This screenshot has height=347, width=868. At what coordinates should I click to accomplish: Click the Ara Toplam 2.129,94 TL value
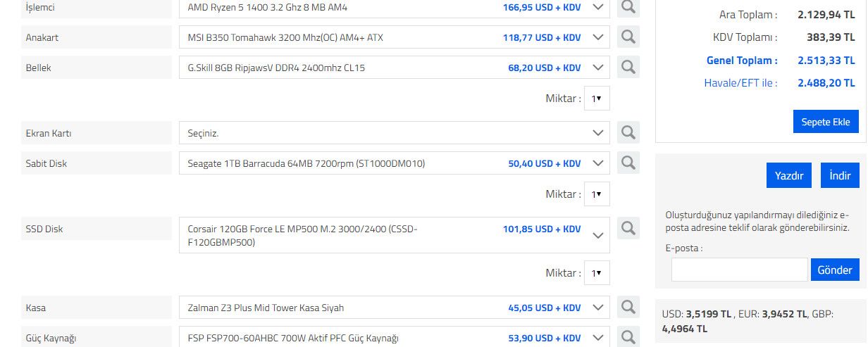(826, 14)
